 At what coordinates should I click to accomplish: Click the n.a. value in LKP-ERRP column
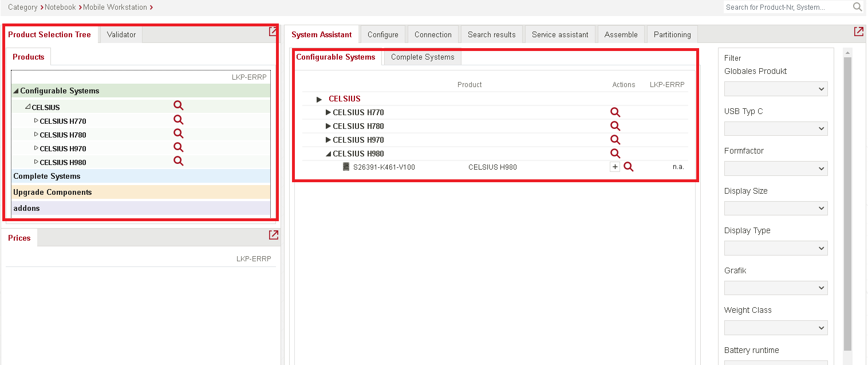click(678, 167)
